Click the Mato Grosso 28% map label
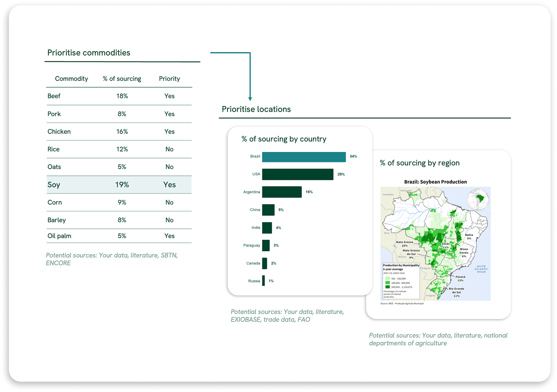 [x=404, y=244]
